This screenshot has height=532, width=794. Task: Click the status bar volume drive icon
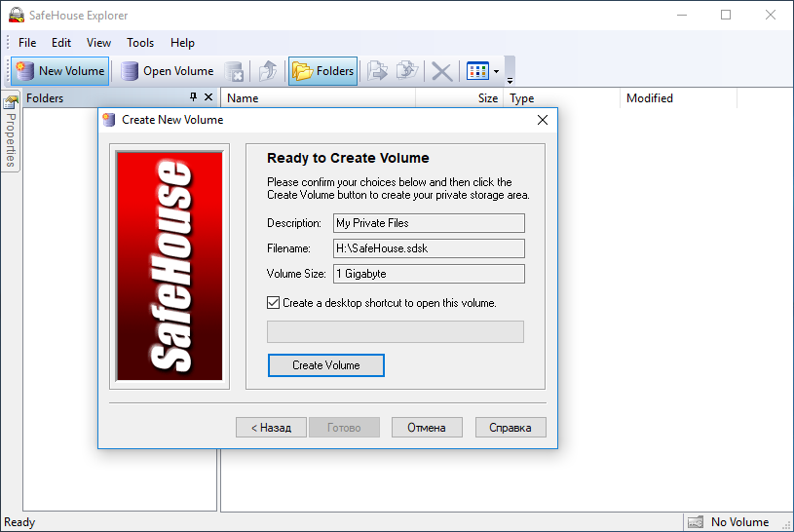[x=696, y=522]
